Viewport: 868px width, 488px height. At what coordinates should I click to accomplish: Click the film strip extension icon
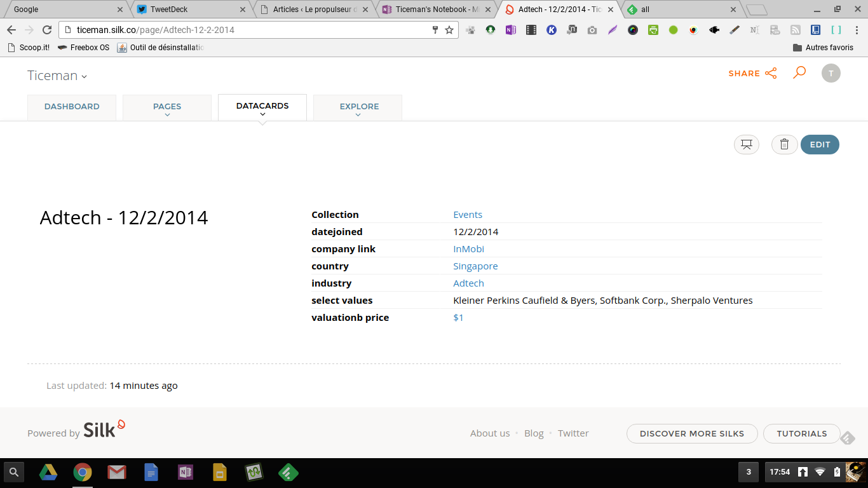531,30
